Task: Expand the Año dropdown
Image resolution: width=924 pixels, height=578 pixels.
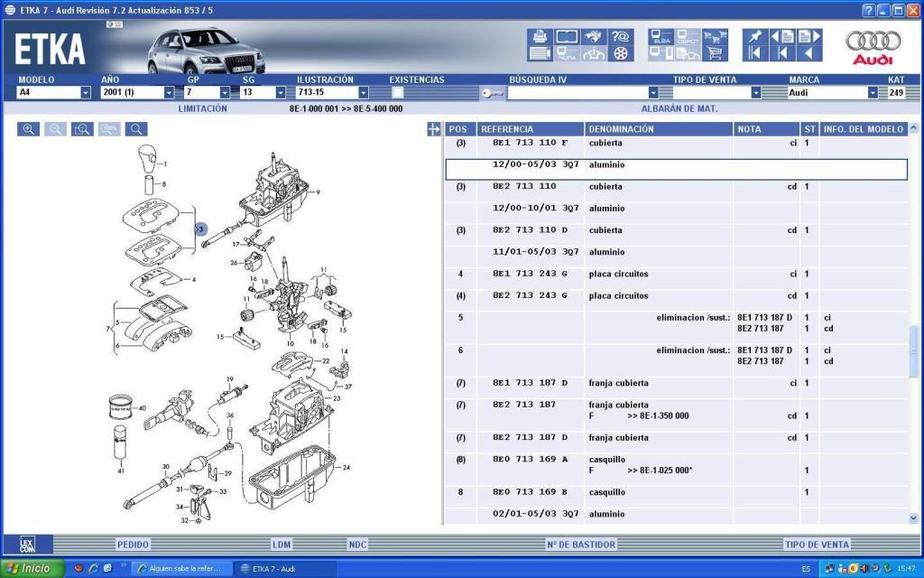Action: [169, 93]
